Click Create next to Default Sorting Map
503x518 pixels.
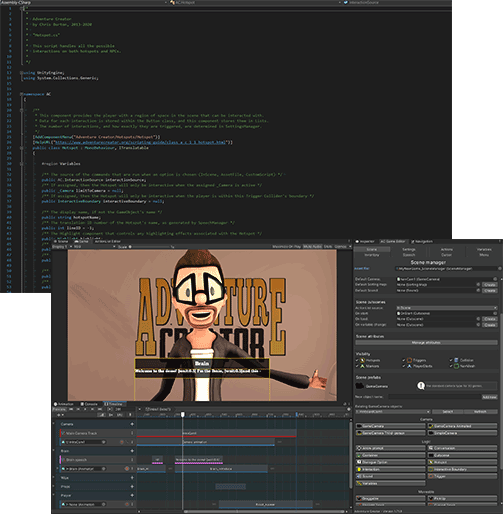pyautogui.click(x=490, y=285)
